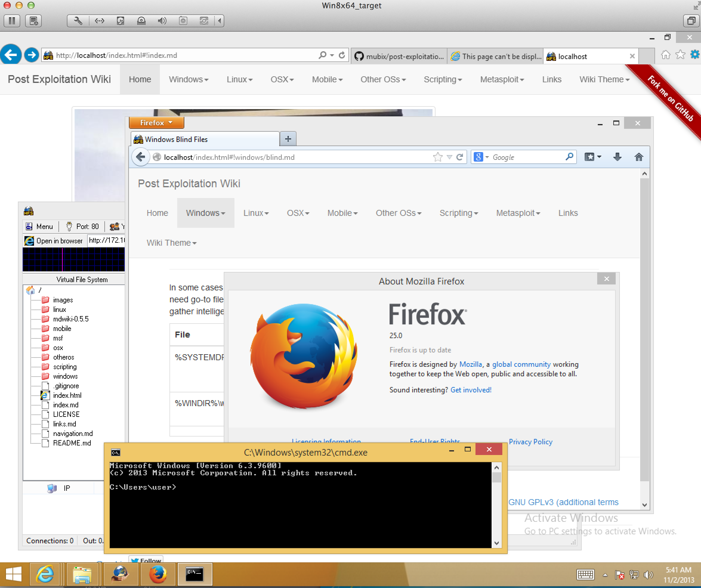
Task: Click the Get involved! link
Action: click(x=471, y=390)
